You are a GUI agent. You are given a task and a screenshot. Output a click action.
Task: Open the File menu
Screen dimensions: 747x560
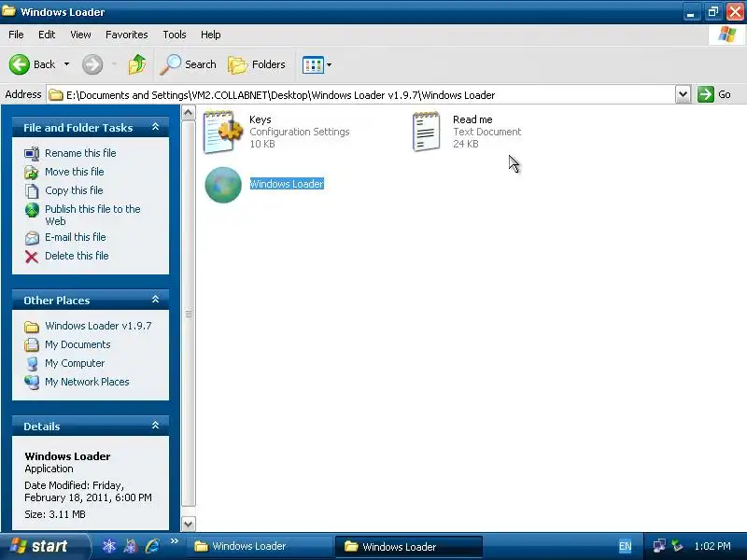pyautogui.click(x=16, y=35)
